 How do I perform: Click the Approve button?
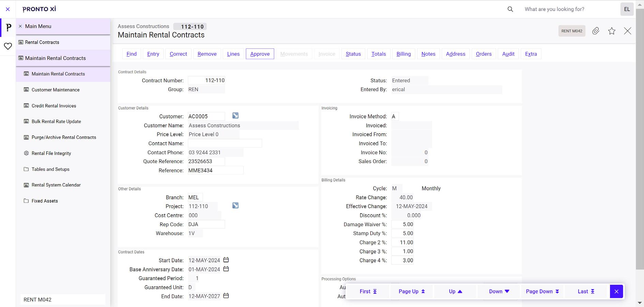260,54
